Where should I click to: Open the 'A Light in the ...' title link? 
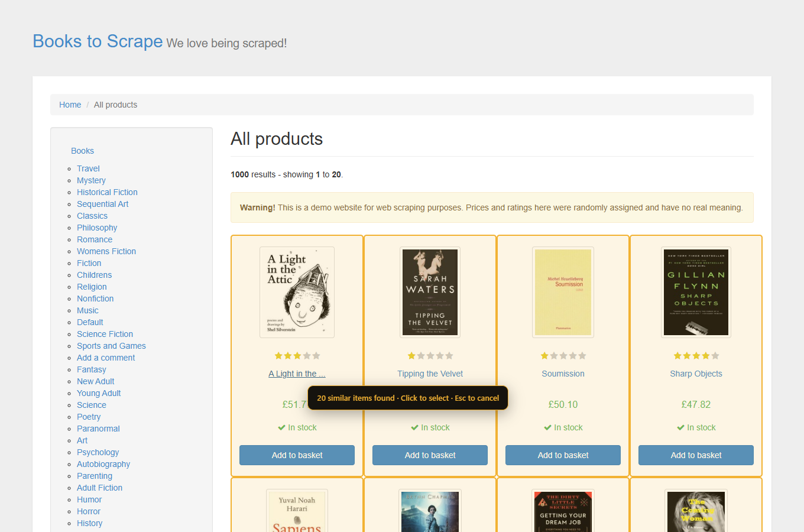coord(297,374)
